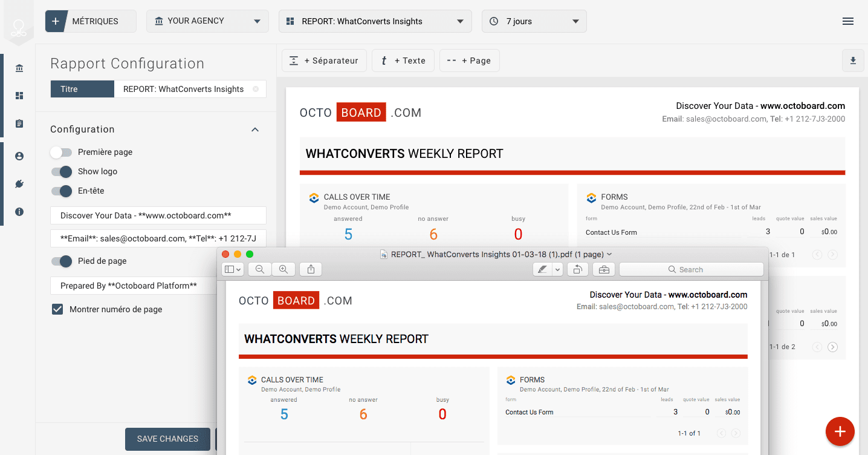Add a Texte block to the report
The width and height of the screenshot is (868, 455).
click(x=403, y=61)
